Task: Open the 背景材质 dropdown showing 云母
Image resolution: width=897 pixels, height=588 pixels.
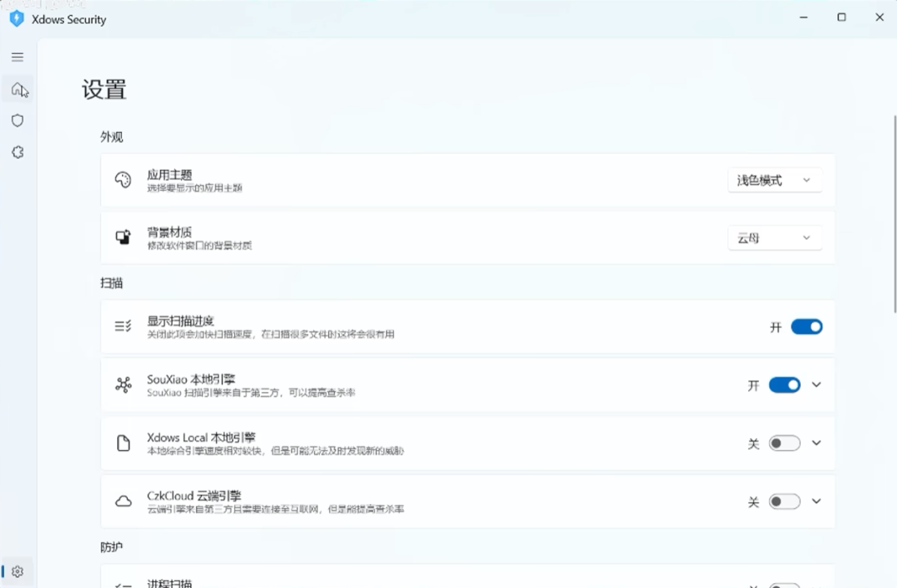Action: click(775, 238)
